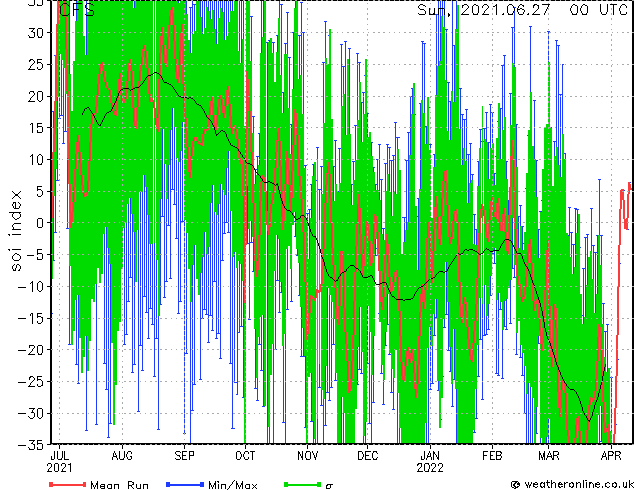Click the 25 y-axis value
634x490 pixels.
(35, 64)
